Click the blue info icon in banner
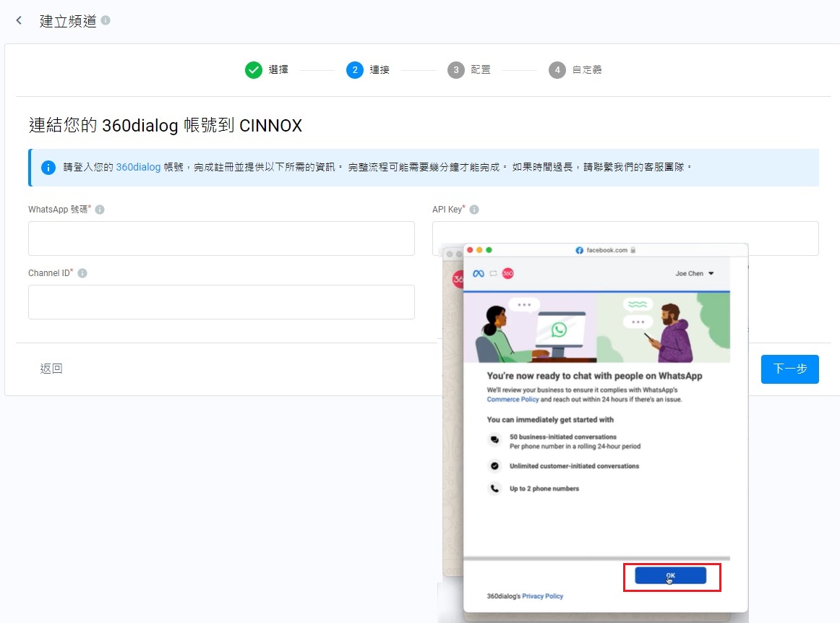Image resolution: width=840 pixels, height=623 pixels. [48, 168]
